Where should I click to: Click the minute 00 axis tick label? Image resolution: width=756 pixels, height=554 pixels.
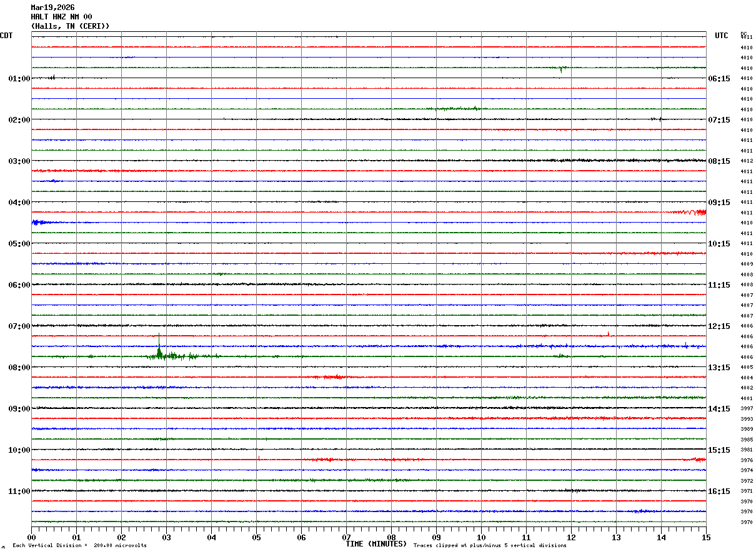[x=31, y=537]
